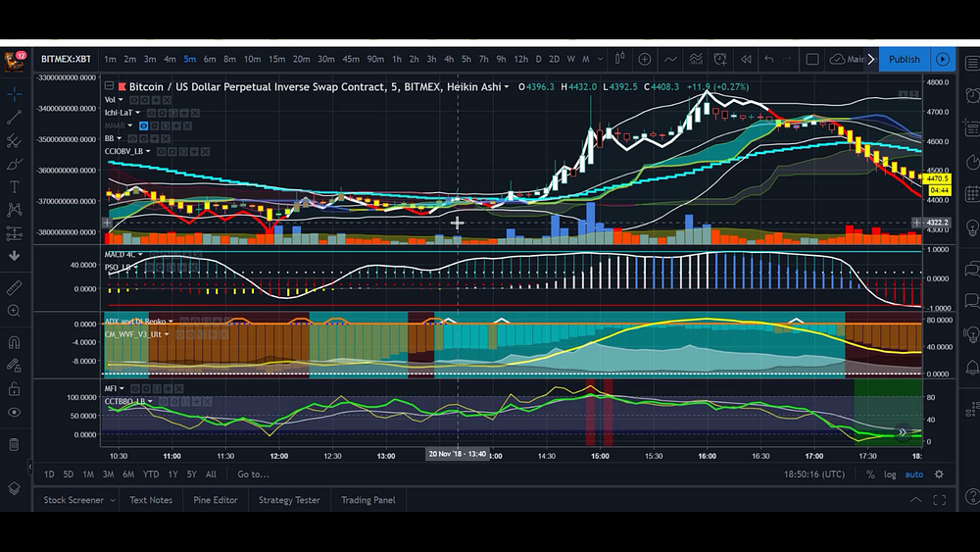Click the BITMEX:XBT symbol search
This screenshot has width=980, height=552.
pyautogui.click(x=66, y=59)
